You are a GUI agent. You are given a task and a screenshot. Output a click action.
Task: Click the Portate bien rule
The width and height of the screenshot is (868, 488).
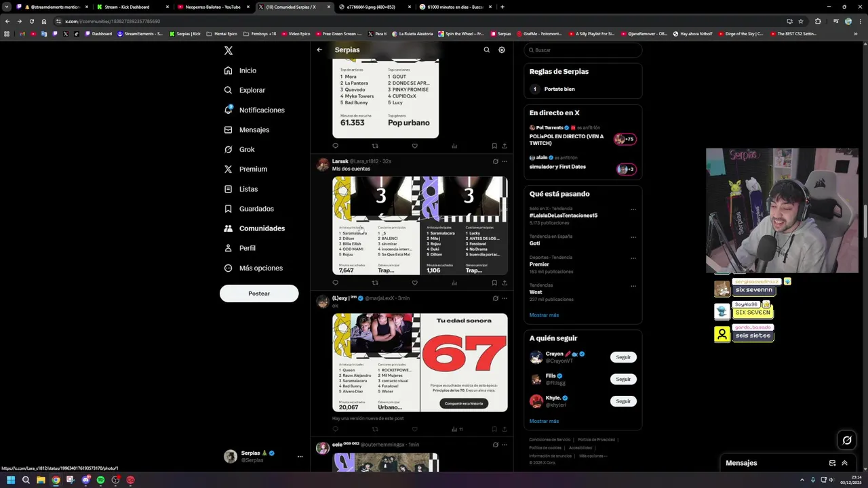point(583,89)
